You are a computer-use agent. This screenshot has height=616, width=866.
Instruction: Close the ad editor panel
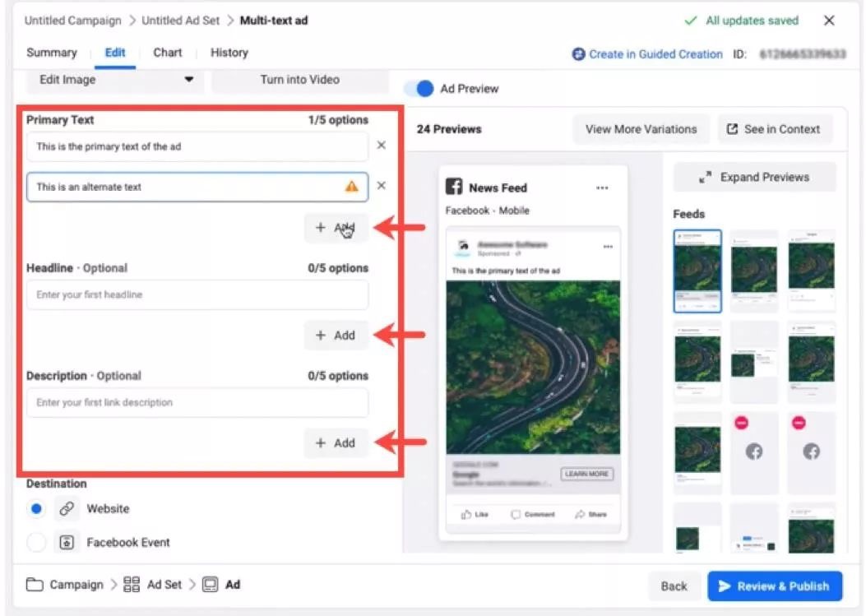coord(829,21)
